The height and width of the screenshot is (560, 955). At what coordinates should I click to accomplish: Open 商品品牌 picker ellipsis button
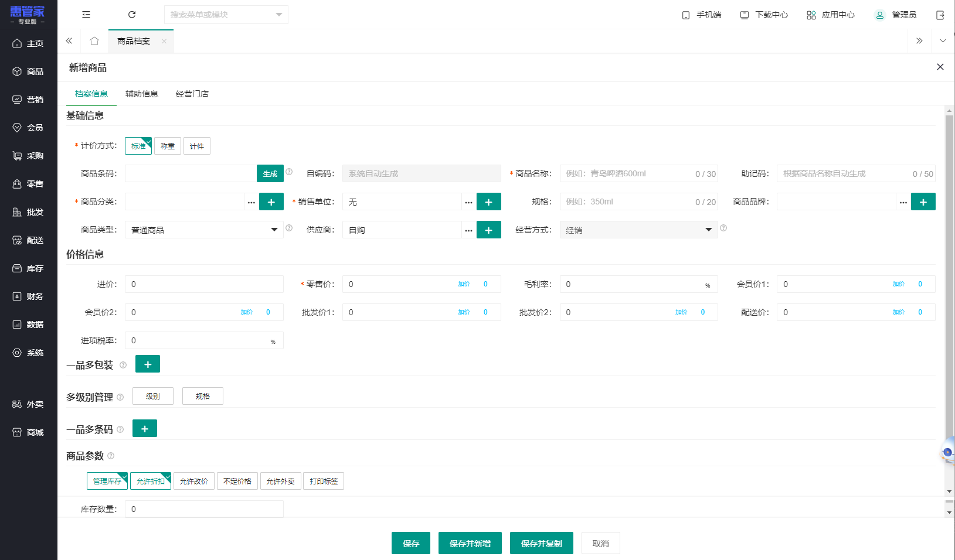point(903,202)
